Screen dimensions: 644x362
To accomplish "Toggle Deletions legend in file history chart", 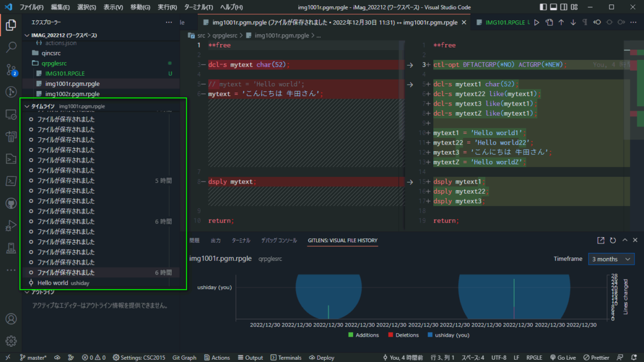I will 403,335.
